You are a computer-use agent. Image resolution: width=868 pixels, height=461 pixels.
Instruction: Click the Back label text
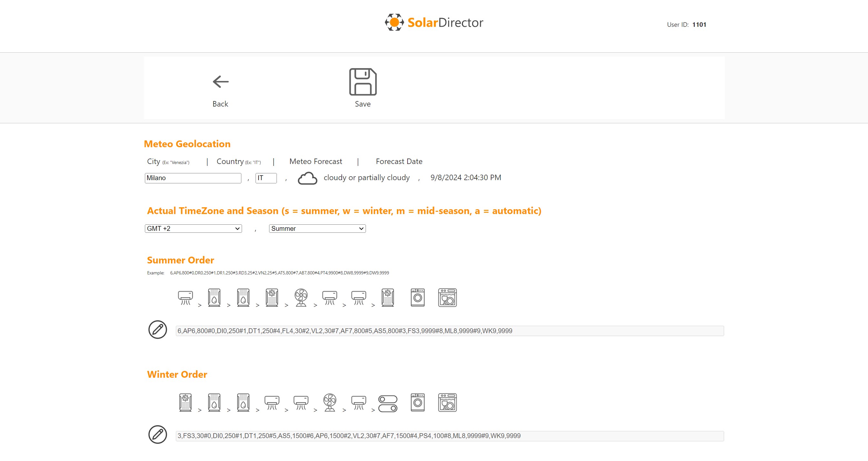tap(220, 104)
